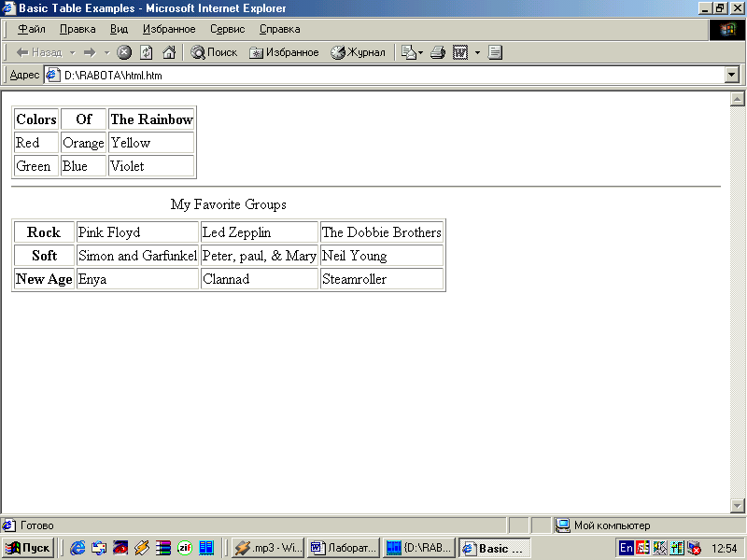747x560 pixels.
Task: Expand the Edit button dropdown arrow
Action: [x=477, y=52]
